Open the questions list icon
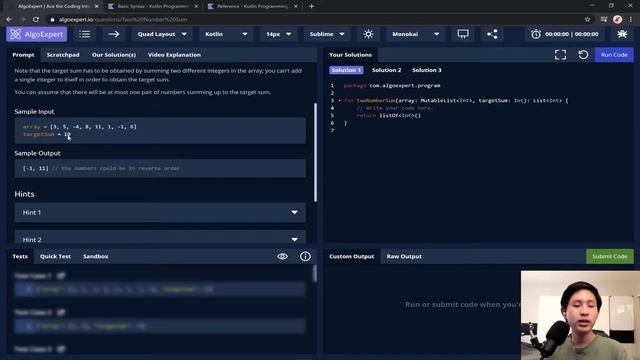Image resolution: width=640 pixels, height=360 pixels. click(84, 34)
